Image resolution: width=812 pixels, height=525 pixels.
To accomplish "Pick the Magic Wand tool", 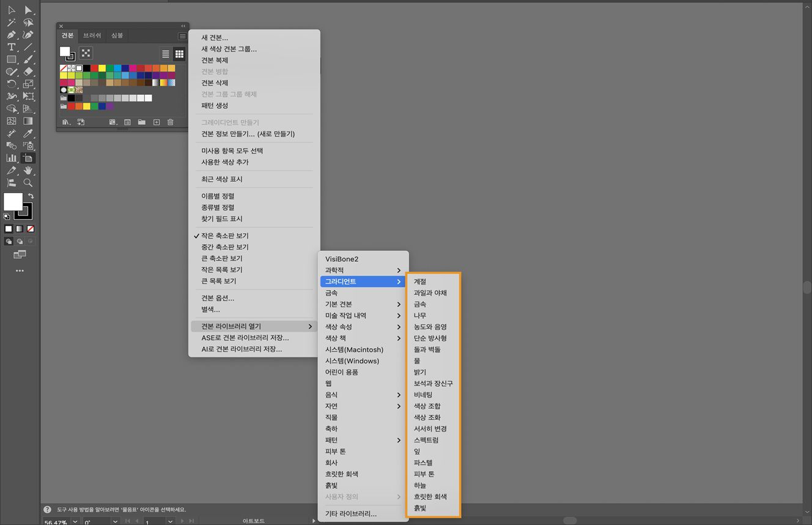I will pyautogui.click(x=12, y=23).
